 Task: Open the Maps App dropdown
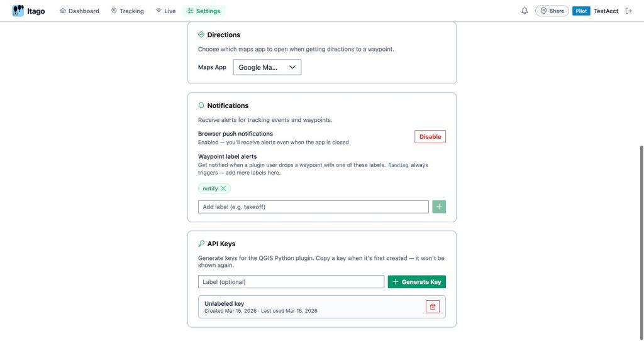(x=267, y=67)
